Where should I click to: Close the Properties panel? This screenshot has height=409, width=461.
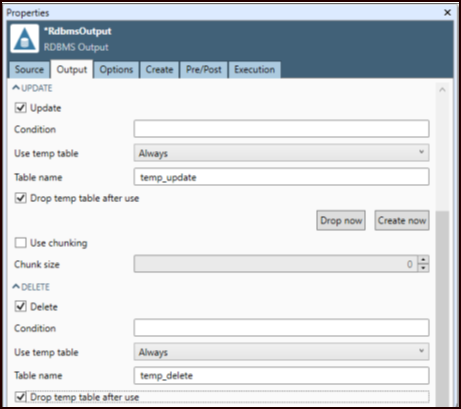click(447, 13)
